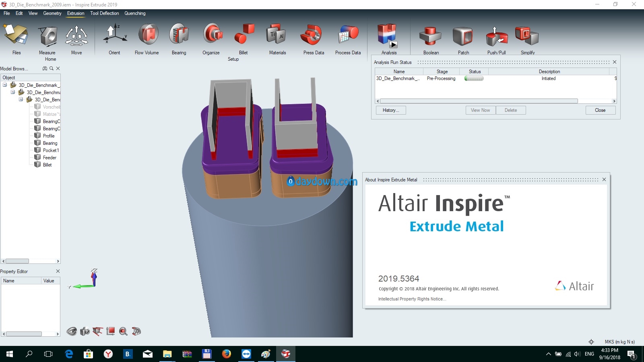Switch to the Quenching tab
644x362 pixels.
[135, 13]
